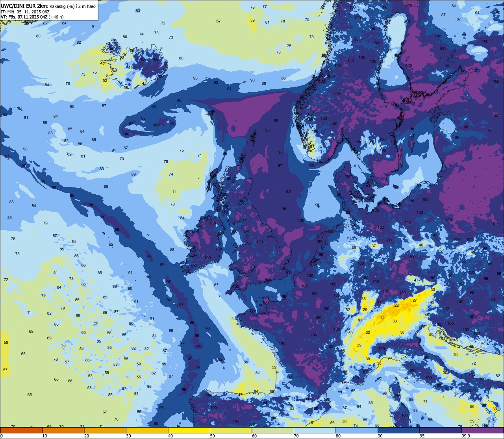This screenshot has height=439, width=504.
Task: Click the 30–40% legend color swatch
Action: (x=147, y=430)
